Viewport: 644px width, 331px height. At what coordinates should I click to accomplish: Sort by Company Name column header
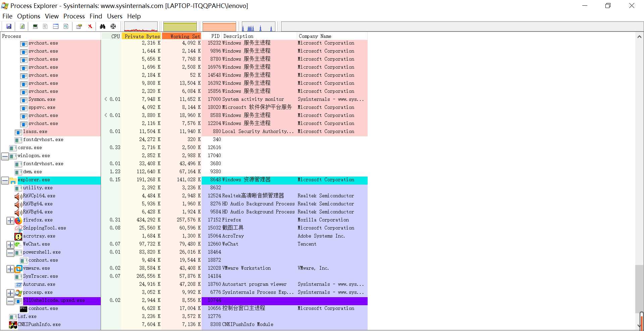coord(332,36)
